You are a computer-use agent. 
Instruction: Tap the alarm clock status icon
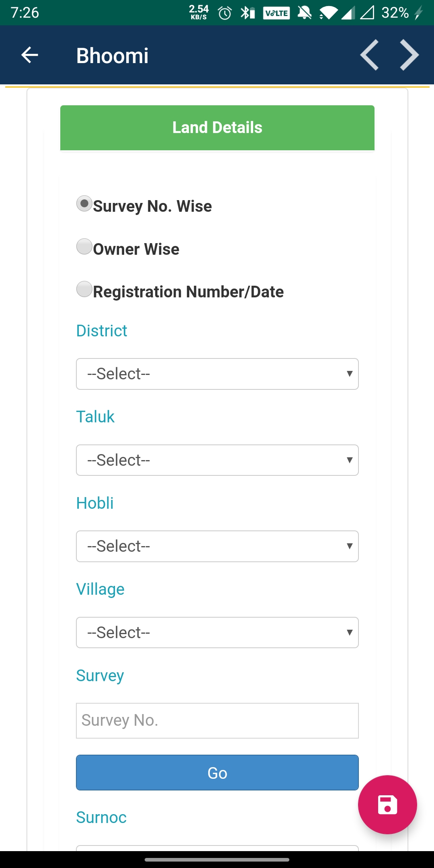(x=225, y=13)
